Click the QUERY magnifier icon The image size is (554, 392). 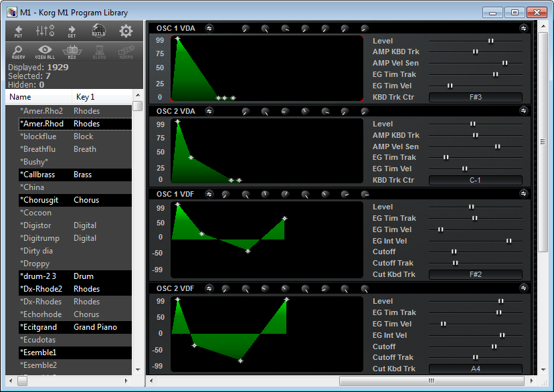pyautogui.click(x=18, y=52)
